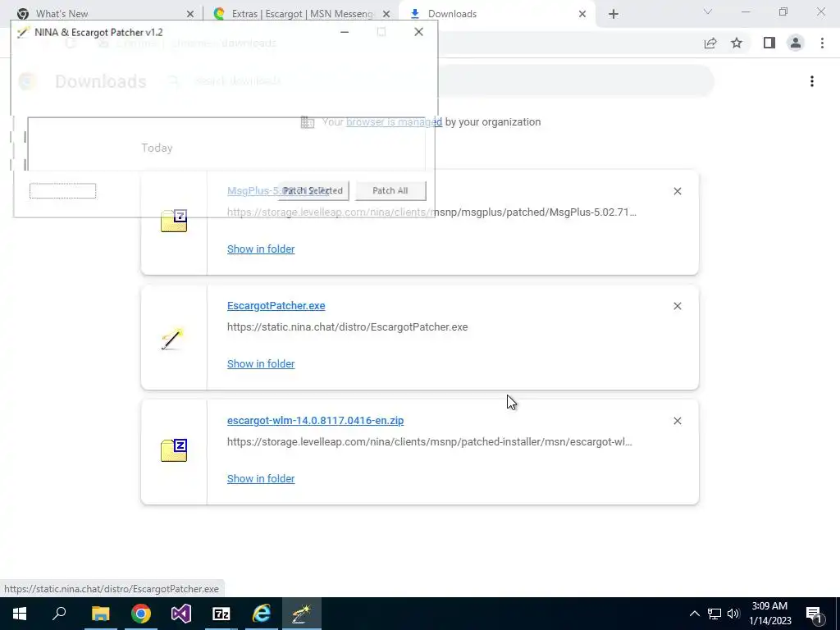Open File Explorer from the taskbar

[100, 614]
